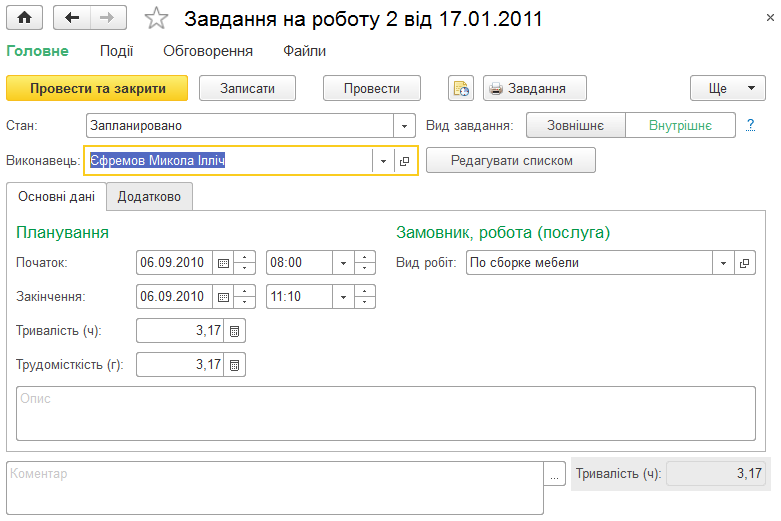781x521 pixels.
Task: Expand the Початок time dropdown
Action: point(343,263)
